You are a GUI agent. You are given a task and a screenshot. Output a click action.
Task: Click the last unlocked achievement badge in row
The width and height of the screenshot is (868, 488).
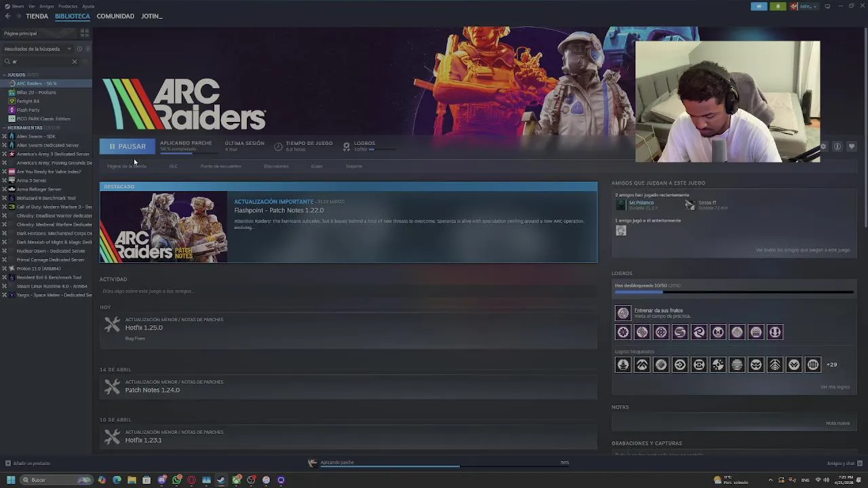click(775, 332)
